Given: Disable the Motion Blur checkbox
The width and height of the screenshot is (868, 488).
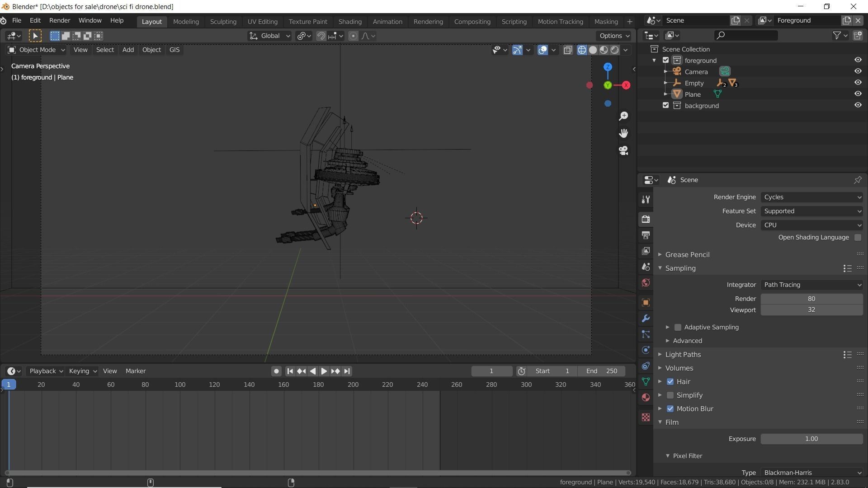Looking at the screenshot, I should tap(670, 408).
